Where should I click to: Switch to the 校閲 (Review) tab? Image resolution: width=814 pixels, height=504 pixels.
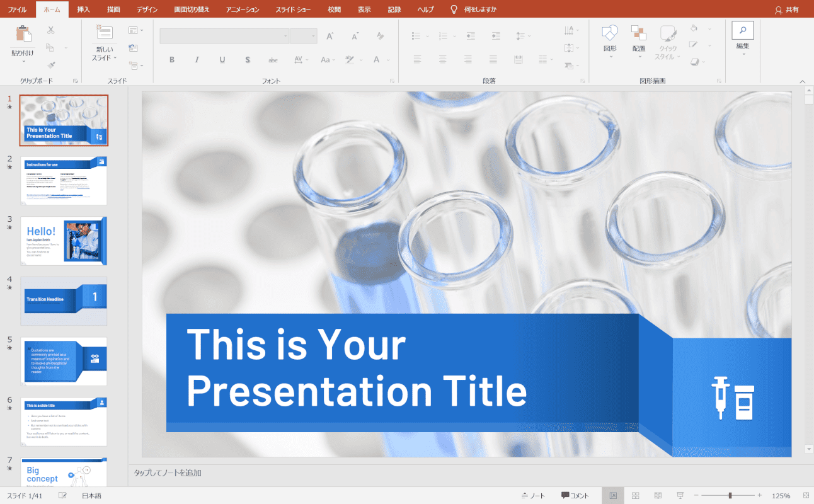pos(334,9)
